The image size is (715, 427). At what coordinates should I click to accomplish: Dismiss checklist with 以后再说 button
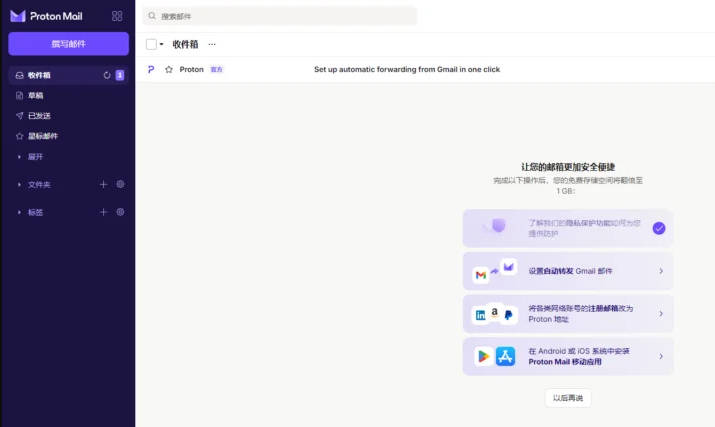[x=568, y=398]
